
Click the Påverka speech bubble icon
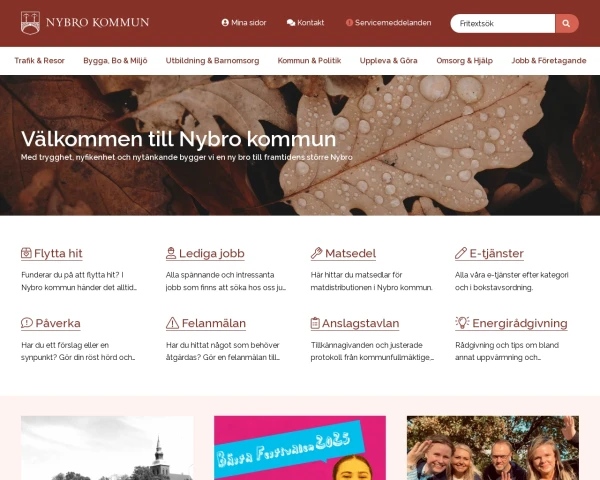[27, 323]
